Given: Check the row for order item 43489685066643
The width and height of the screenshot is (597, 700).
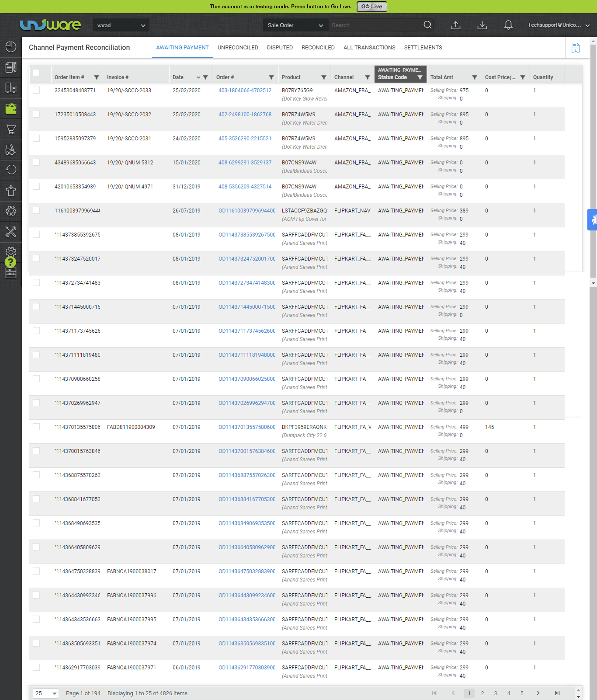Looking at the screenshot, I should tap(36, 162).
